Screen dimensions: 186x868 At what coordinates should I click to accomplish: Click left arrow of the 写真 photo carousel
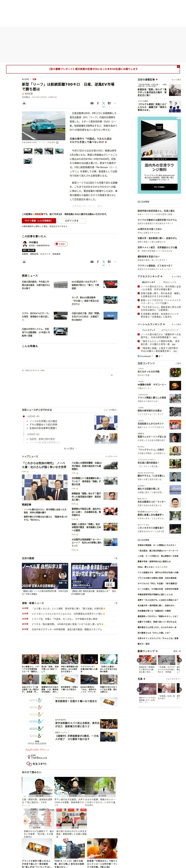click(139, 689)
